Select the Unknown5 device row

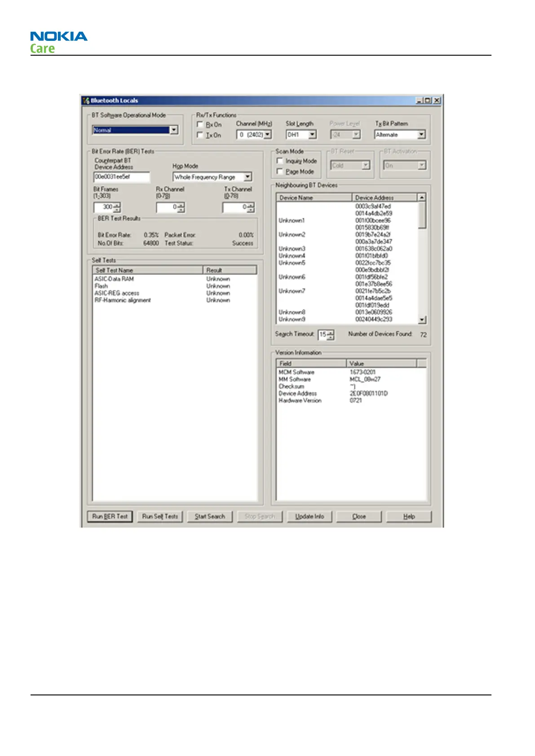pos(347,263)
